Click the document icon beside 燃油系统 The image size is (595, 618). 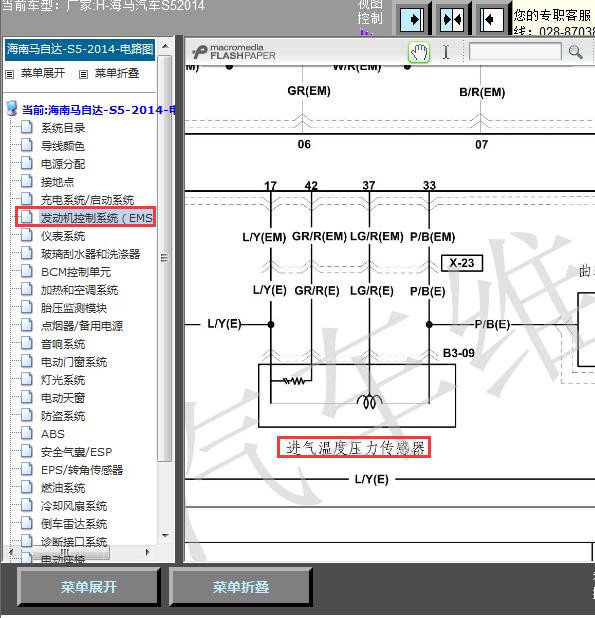tap(26, 487)
